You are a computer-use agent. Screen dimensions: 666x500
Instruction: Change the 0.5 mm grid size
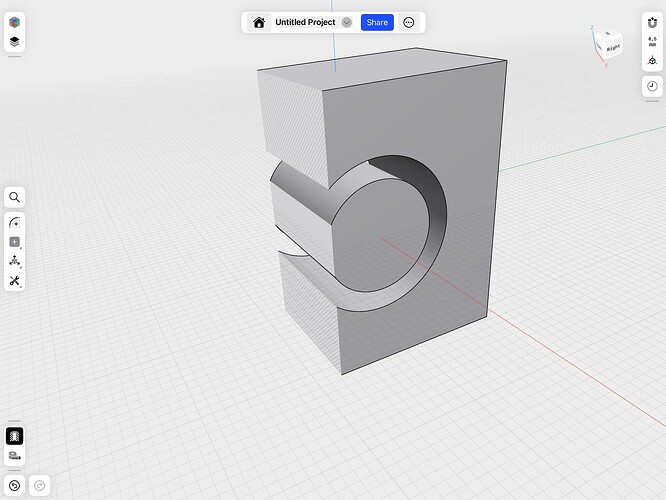[x=652, y=41]
